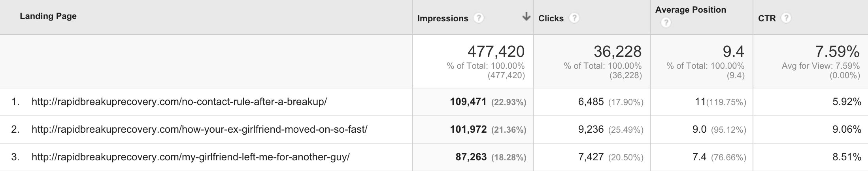
Task: Click the 8.51% CTR value
Action: [847, 157]
